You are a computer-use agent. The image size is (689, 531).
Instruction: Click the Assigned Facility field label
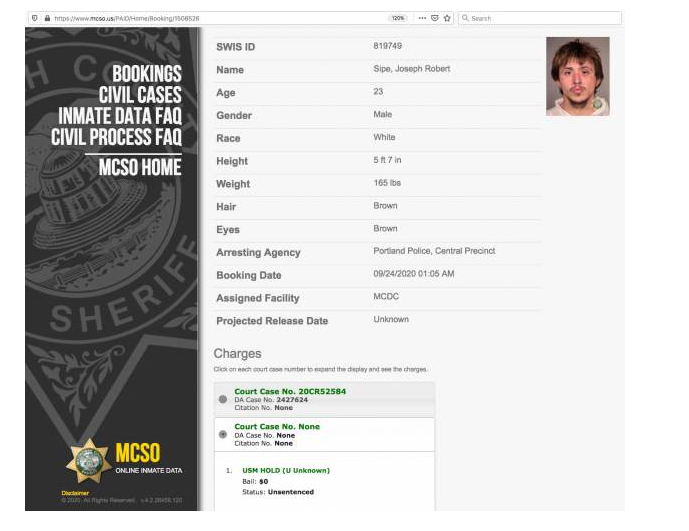tap(257, 298)
